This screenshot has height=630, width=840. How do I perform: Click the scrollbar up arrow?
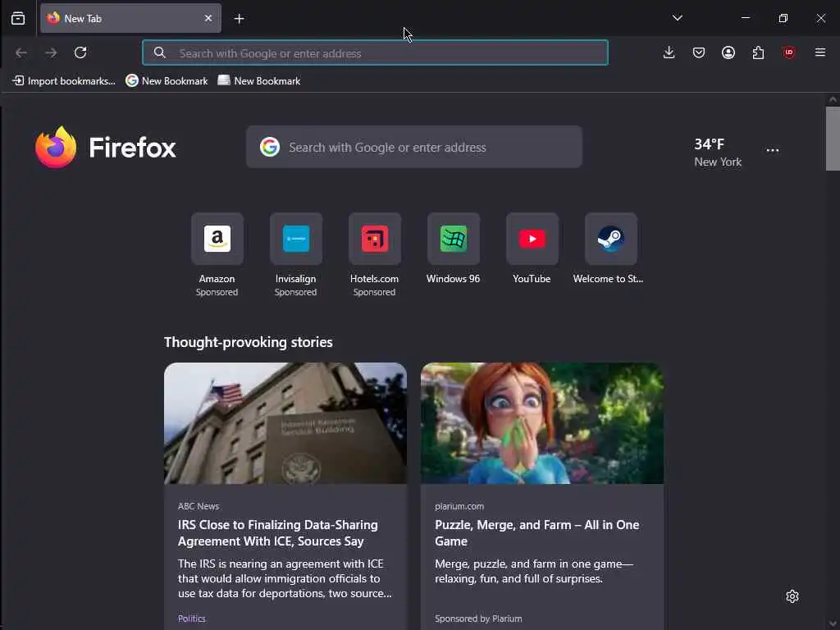[x=833, y=99]
